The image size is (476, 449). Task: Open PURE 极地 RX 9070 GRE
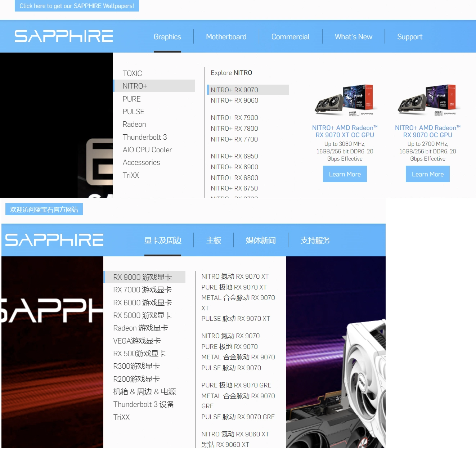coord(237,385)
